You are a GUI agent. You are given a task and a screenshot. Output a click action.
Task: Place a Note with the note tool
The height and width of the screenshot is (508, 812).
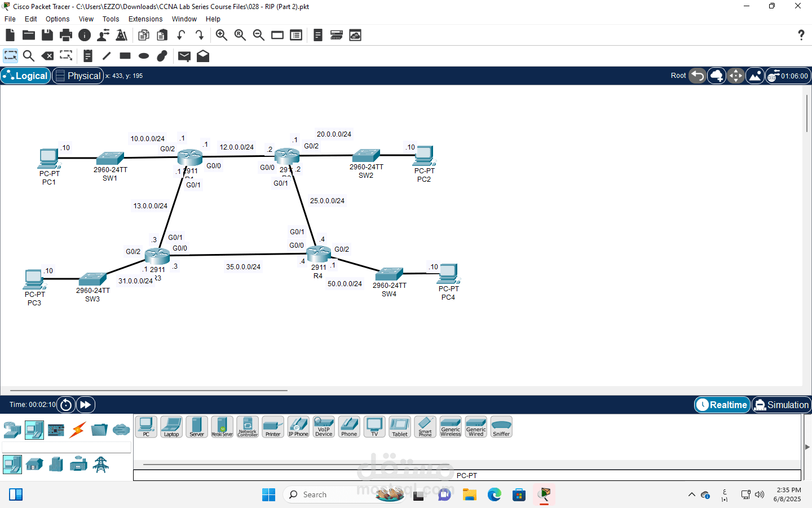coord(88,56)
